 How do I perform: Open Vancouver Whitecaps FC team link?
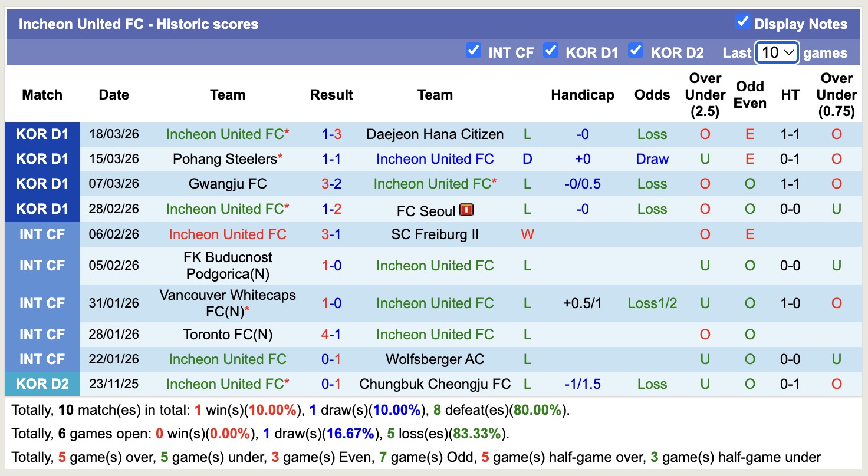pos(228,303)
